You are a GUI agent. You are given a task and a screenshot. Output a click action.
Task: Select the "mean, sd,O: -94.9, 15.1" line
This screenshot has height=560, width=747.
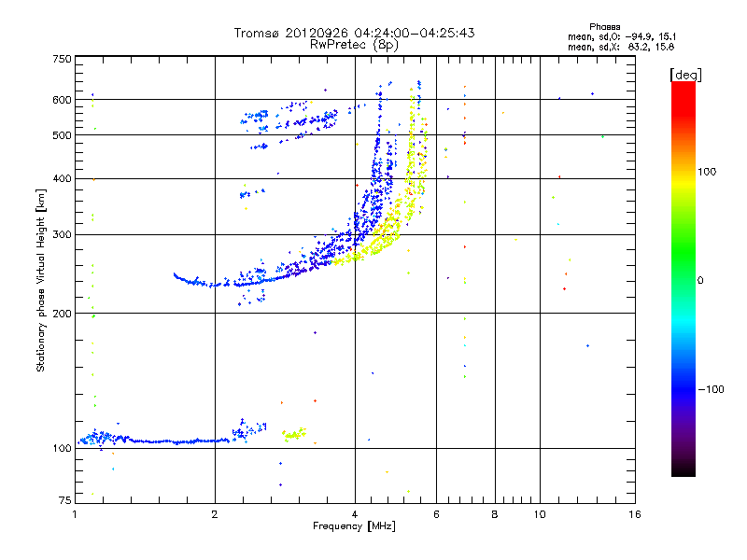pos(622,36)
